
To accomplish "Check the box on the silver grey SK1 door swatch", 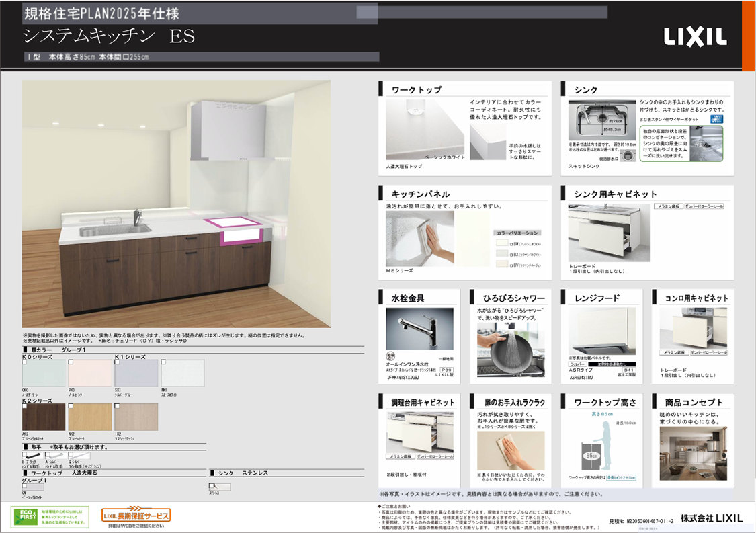I will [118, 362].
